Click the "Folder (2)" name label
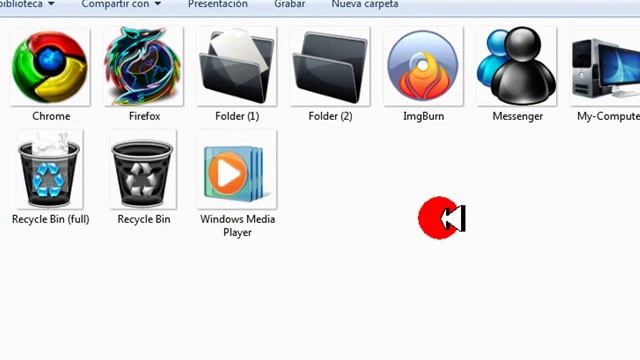Image resolution: width=640 pixels, height=360 pixels. point(330,116)
